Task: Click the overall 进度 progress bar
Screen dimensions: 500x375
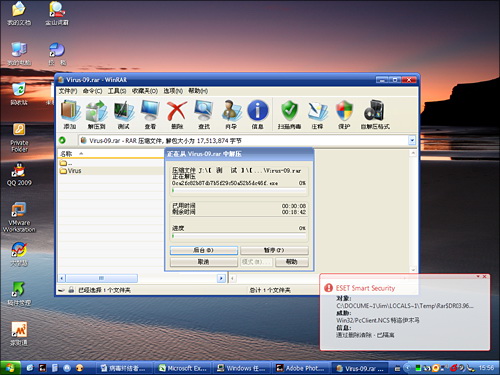Action: tap(239, 236)
